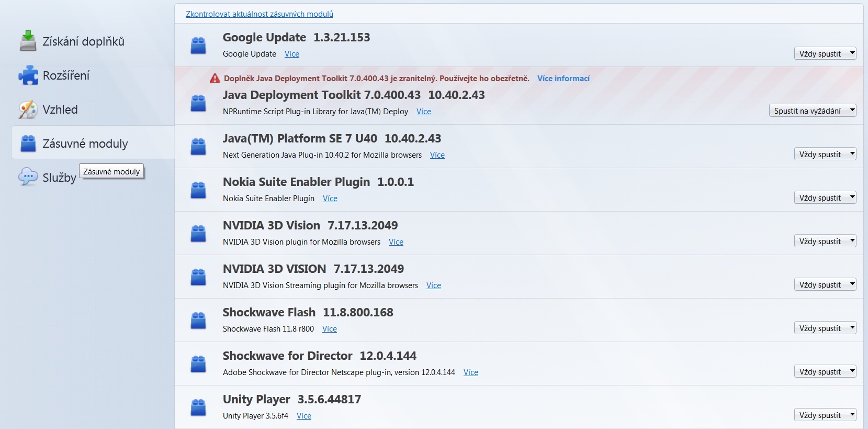Open the Unity Player activation dropdown
This screenshot has width=868, height=429.
click(x=825, y=415)
